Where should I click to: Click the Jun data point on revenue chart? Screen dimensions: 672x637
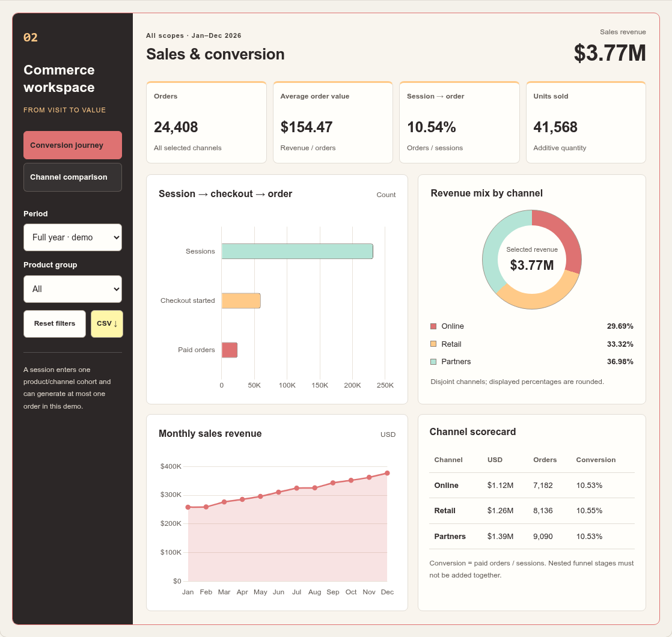[x=278, y=492]
